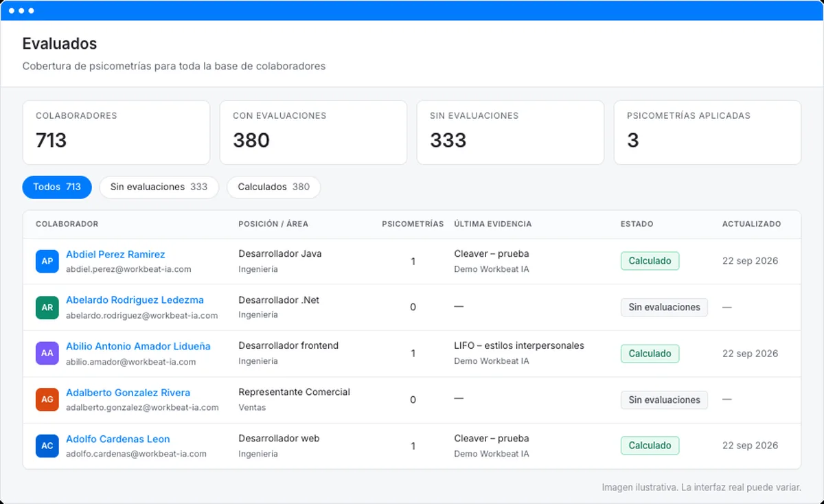Click the Calculado badge for Adolfo Cardenas
Viewport: 824px width, 504px height.
coord(650,445)
